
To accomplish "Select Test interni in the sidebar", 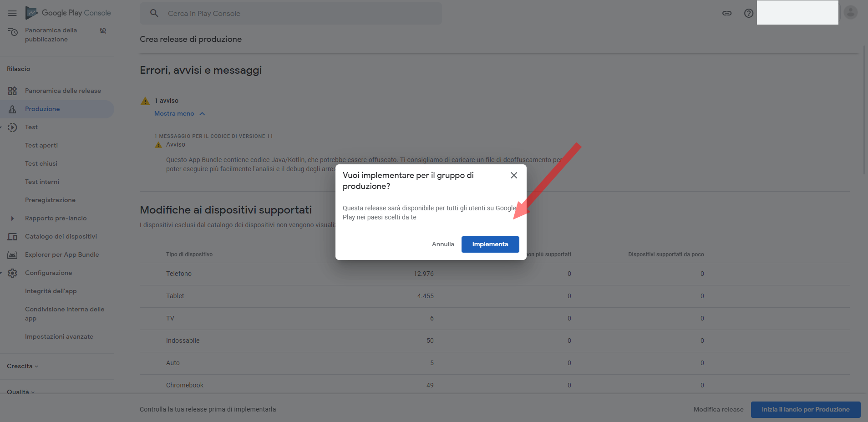I will point(42,182).
